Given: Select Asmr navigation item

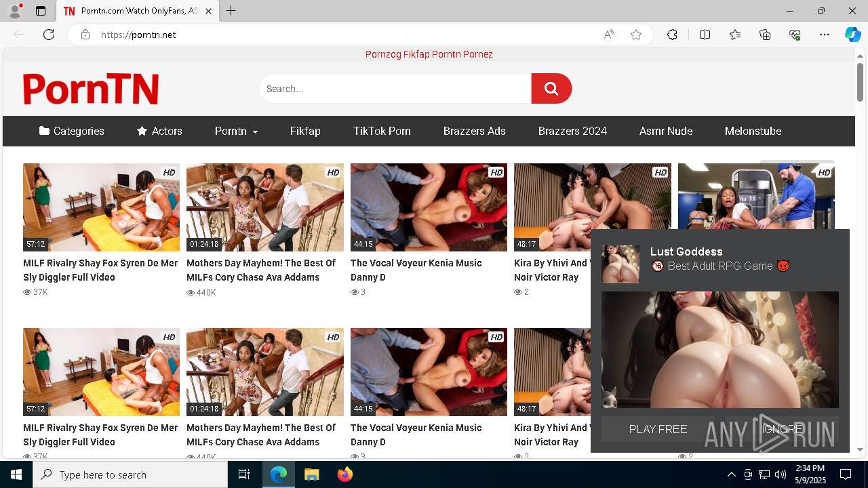Looking at the screenshot, I should point(666,131).
